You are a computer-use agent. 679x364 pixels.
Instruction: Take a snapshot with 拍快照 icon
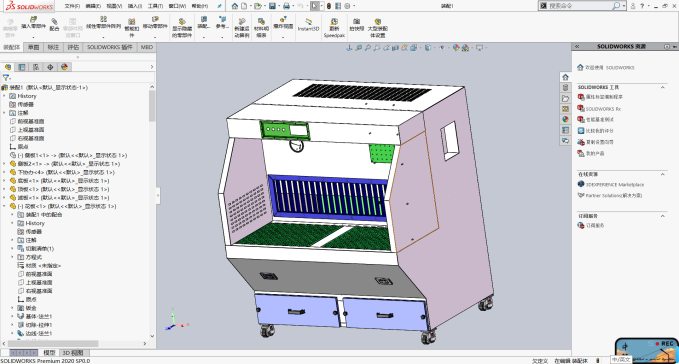356,21
